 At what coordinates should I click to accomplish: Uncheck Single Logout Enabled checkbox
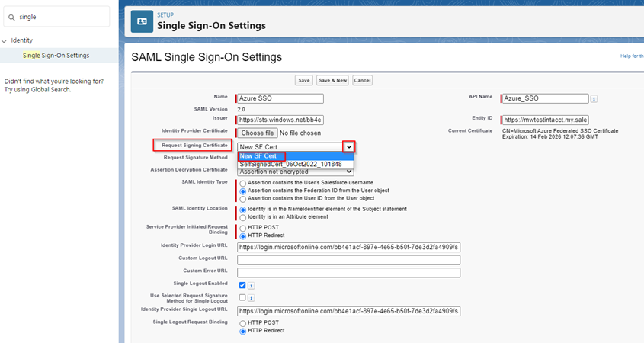[242, 285]
